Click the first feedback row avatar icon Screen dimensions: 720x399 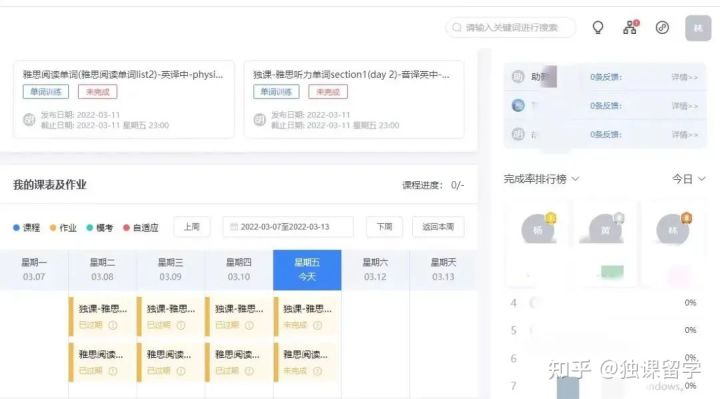pos(518,77)
